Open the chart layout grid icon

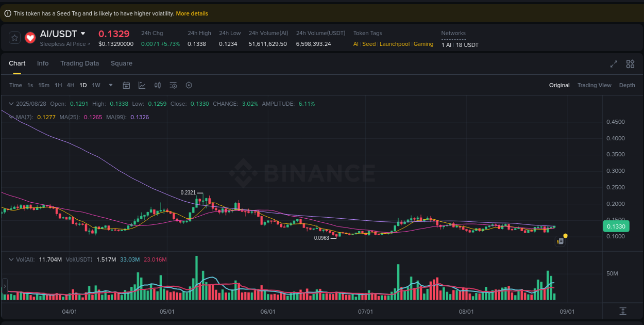tap(630, 64)
